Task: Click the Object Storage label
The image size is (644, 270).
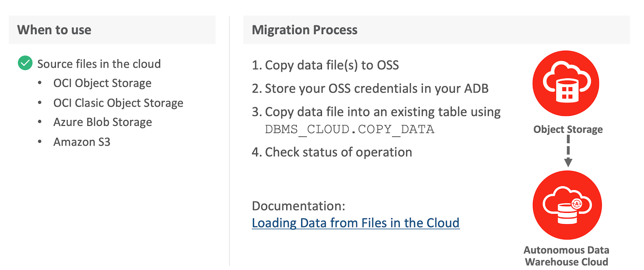Action: [568, 130]
